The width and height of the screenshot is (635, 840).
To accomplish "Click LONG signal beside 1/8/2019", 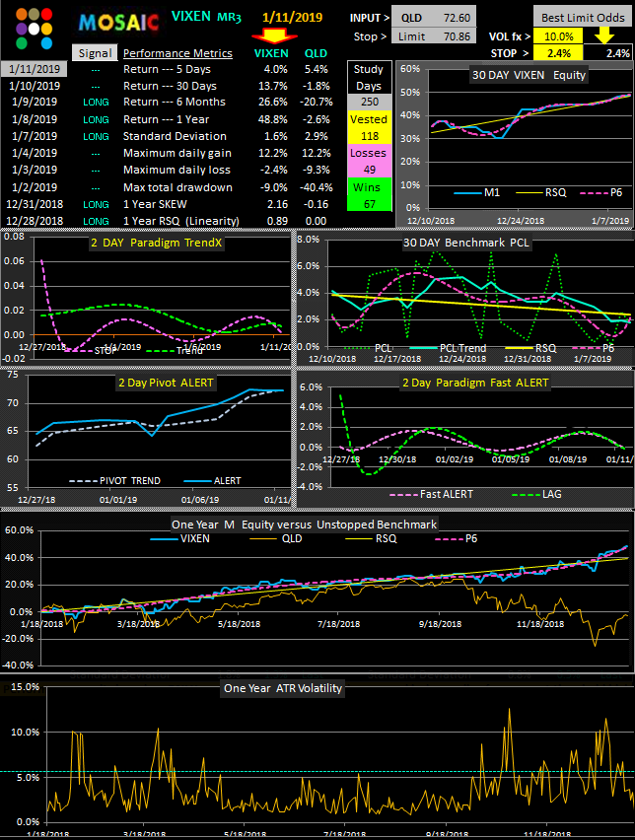I will pyautogui.click(x=96, y=119).
